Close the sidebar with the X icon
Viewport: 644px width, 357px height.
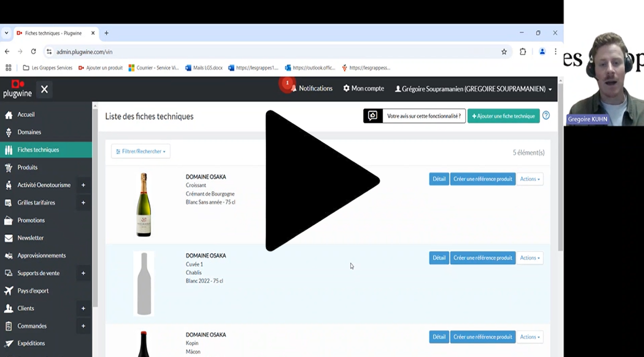click(44, 90)
